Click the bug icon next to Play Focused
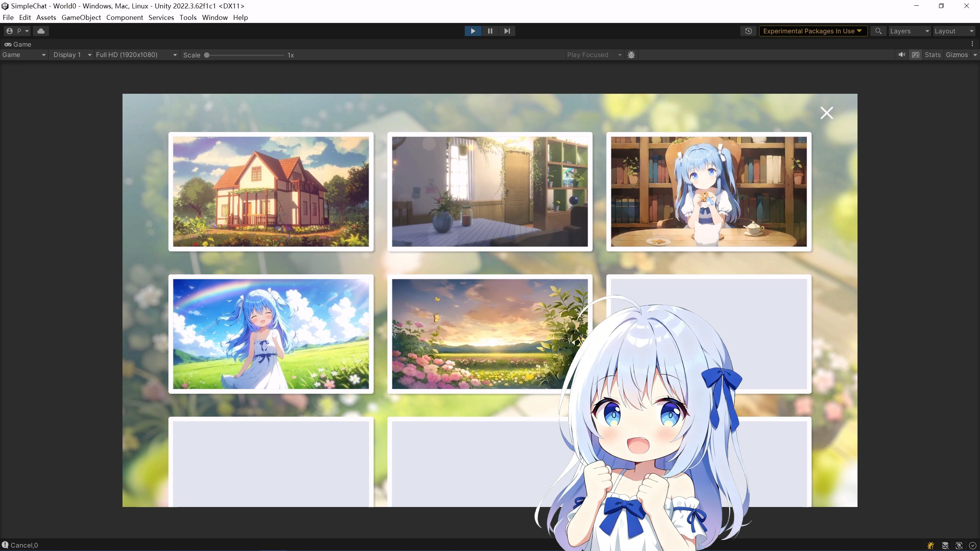The height and width of the screenshot is (551, 980). (x=631, y=55)
